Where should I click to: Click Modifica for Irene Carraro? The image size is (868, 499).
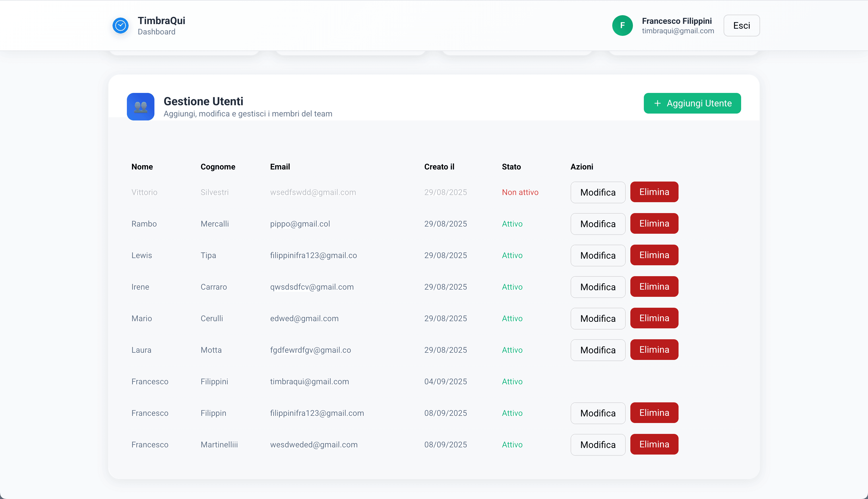point(597,287)
